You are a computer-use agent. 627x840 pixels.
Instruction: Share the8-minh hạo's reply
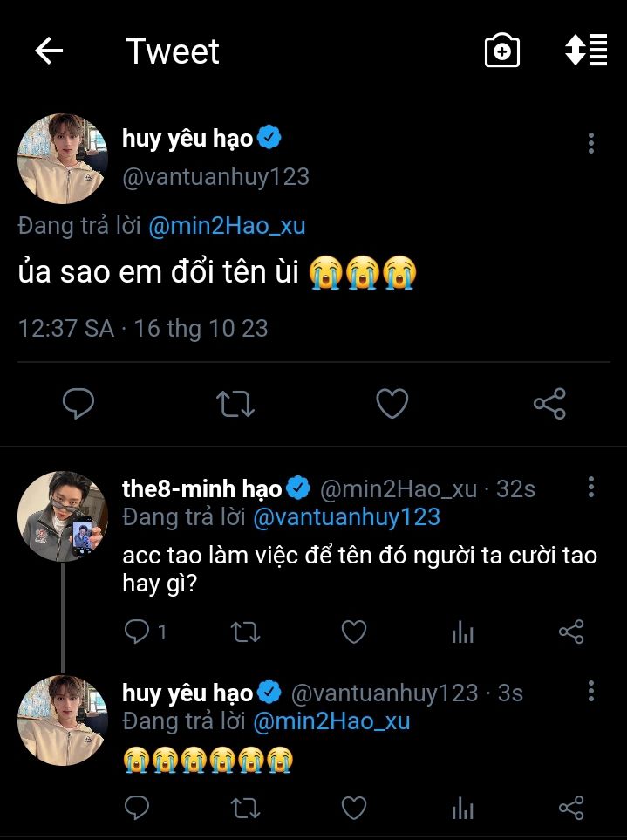click(571, 632)
